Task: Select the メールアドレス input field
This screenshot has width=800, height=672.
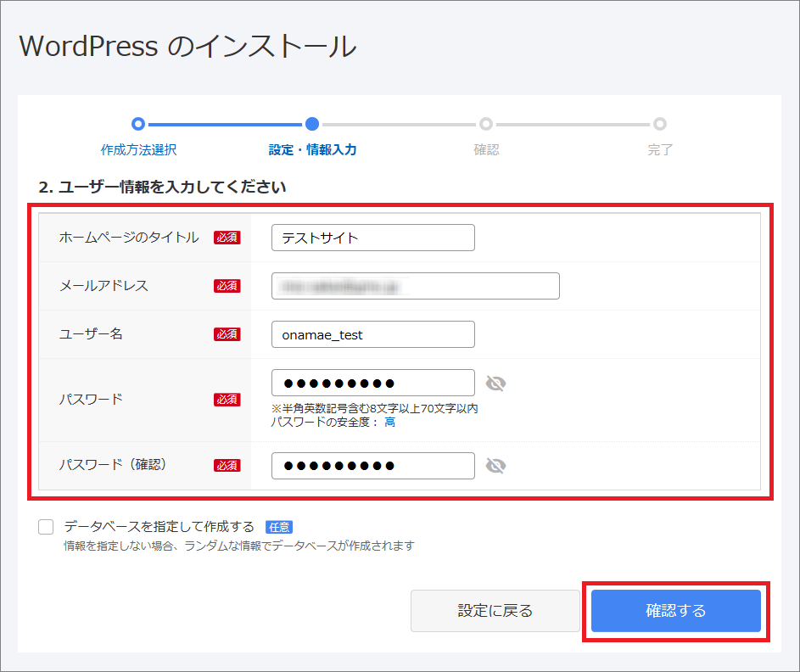Action: pos(416,286)
